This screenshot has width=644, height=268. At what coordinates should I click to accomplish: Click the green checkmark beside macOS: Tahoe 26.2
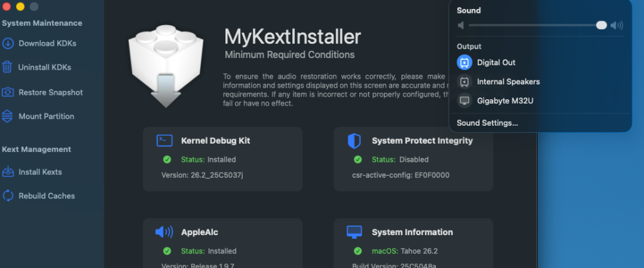[x=357, y=251]
